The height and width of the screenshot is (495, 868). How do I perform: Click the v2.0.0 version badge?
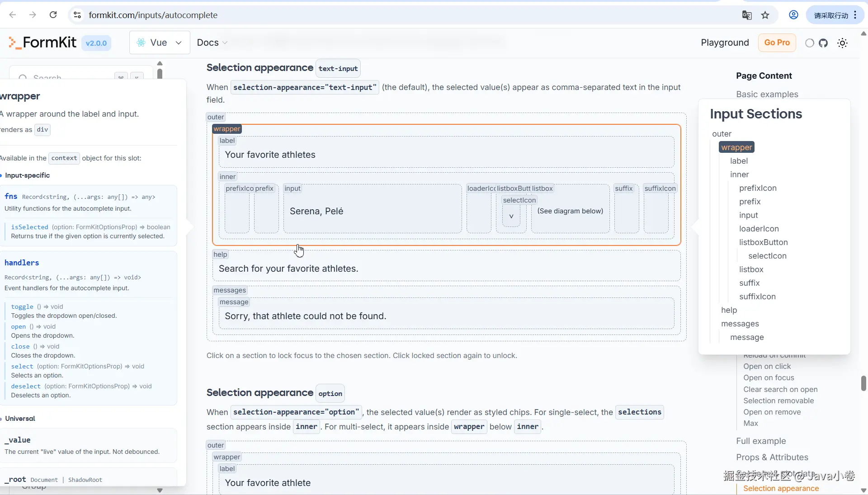click(x=96, y=43)
